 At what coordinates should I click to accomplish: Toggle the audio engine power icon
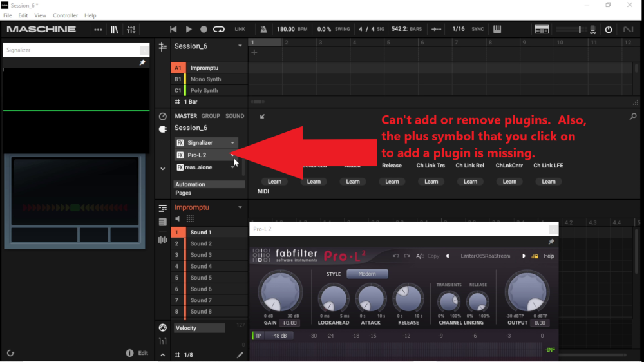click(609, 30)
